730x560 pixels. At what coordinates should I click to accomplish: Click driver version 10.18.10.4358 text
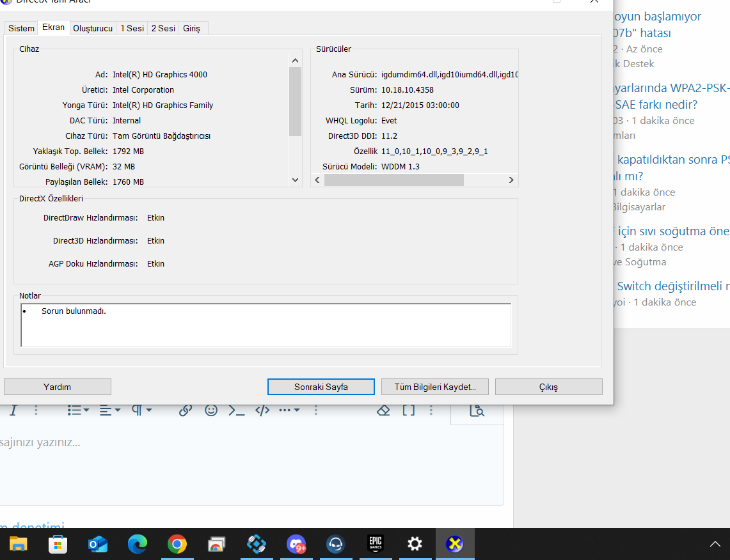(x=408, y=89)
